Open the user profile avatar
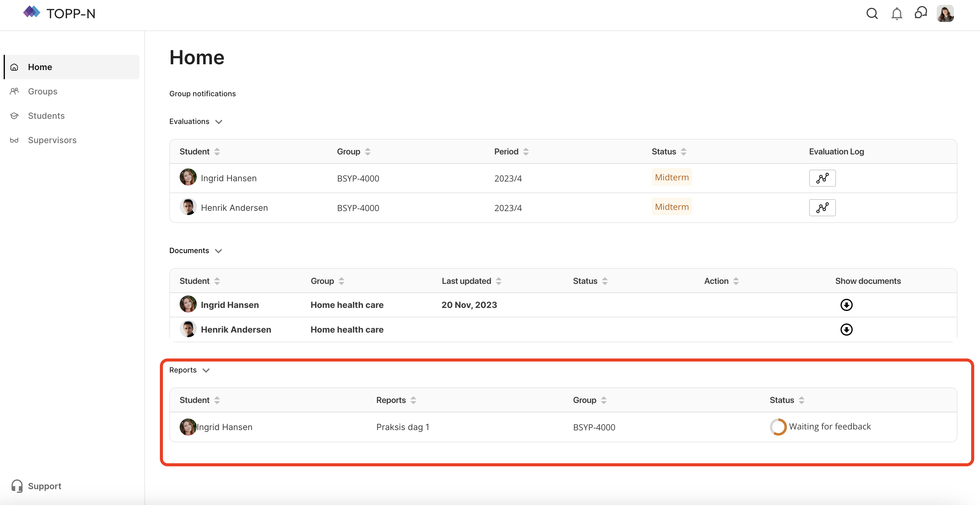This screenshot has width=980, height=505. tap(945, 14)
